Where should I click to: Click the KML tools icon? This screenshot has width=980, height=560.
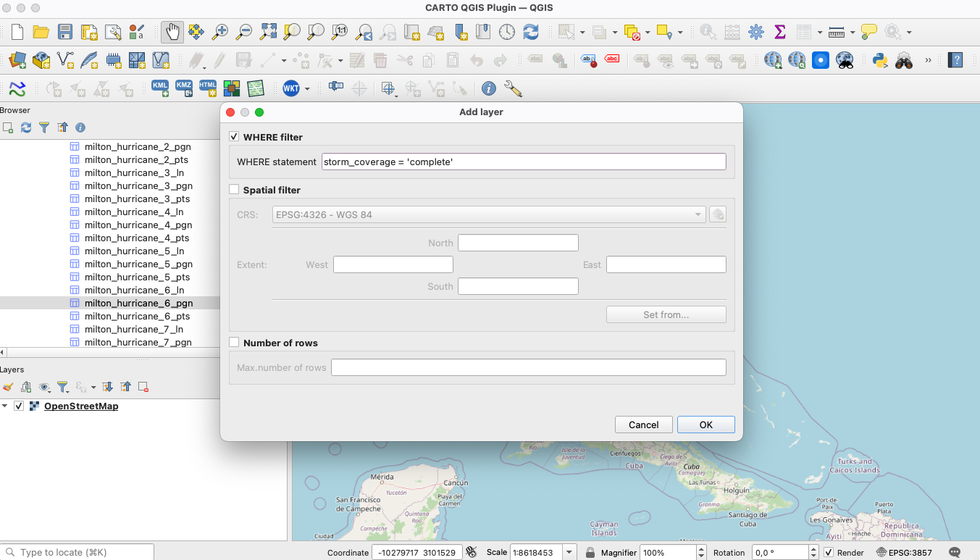[160, 88]
